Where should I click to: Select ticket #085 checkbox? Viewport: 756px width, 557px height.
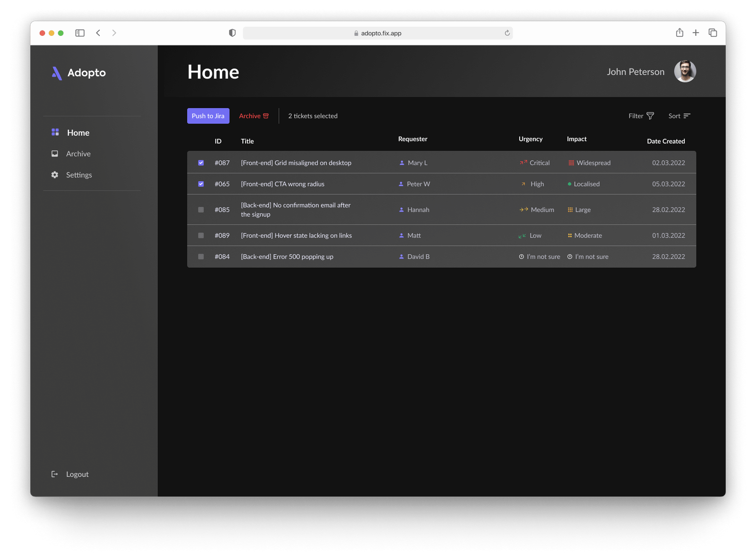201,209
